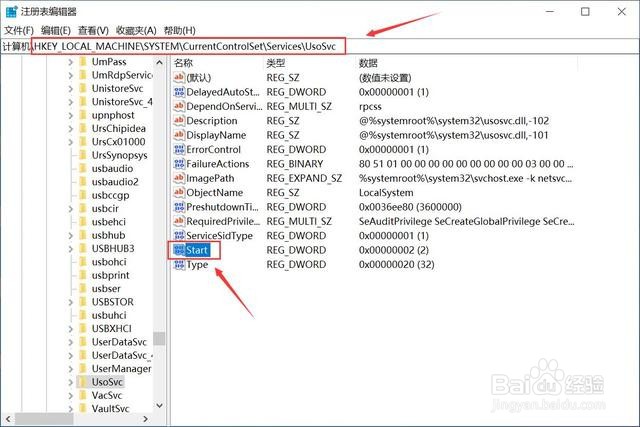This screenshot has width=640, height=427.
Task: Select the usbprint key in tree
Action: [111, 276]
